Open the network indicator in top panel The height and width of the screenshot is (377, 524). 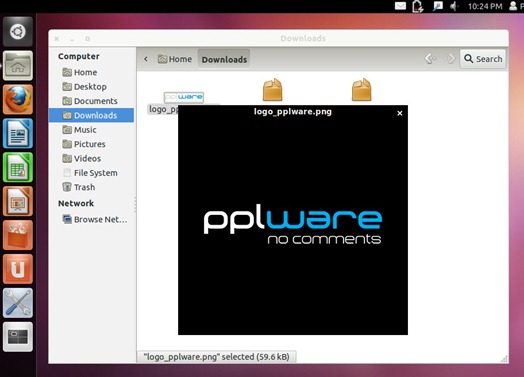(437, 6)
